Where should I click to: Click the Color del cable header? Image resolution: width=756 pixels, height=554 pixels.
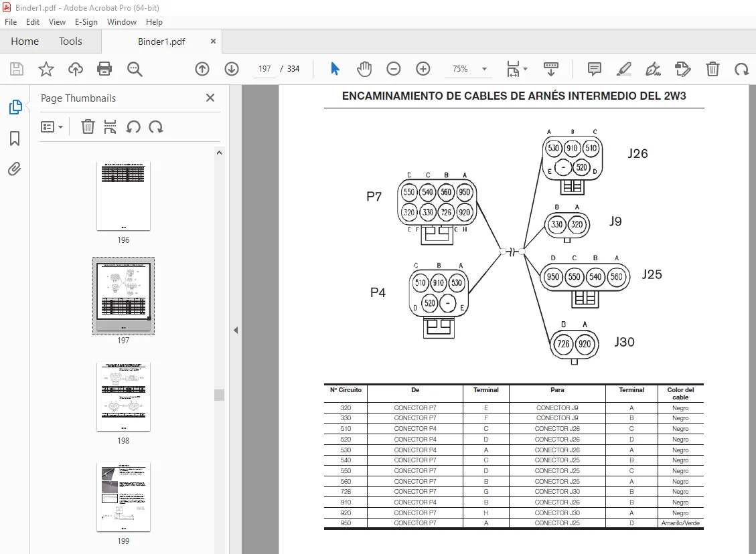(680, 393)
